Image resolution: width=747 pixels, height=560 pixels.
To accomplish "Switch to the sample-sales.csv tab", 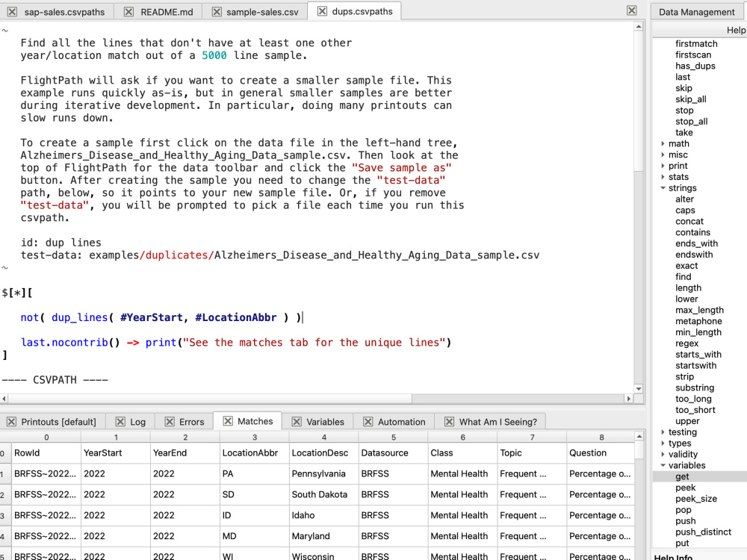I will (262, 12).
